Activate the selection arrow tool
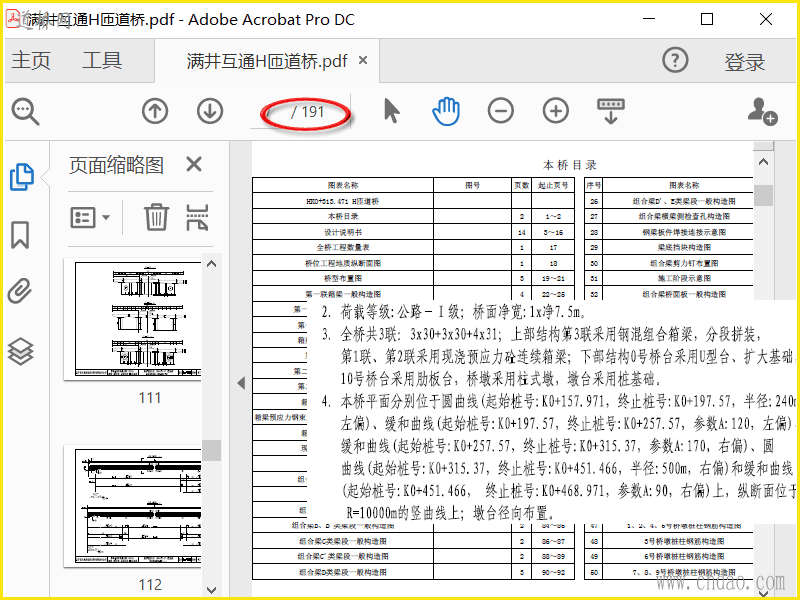800x600 pixels. pos(391,111)
